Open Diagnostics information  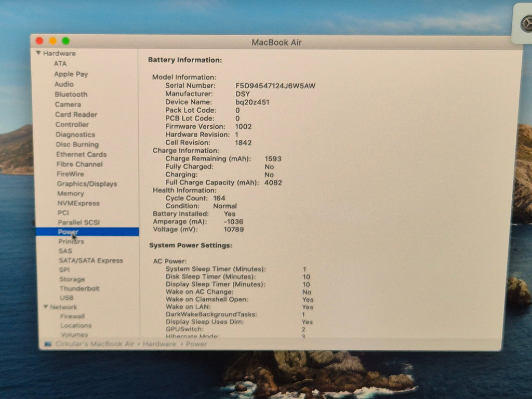click(75, 135)
